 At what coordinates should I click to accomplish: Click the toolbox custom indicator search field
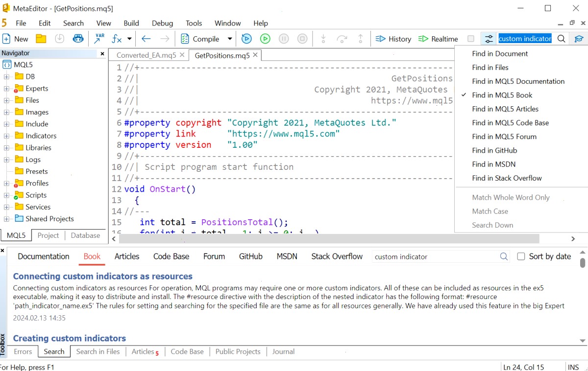coord(435,256)
